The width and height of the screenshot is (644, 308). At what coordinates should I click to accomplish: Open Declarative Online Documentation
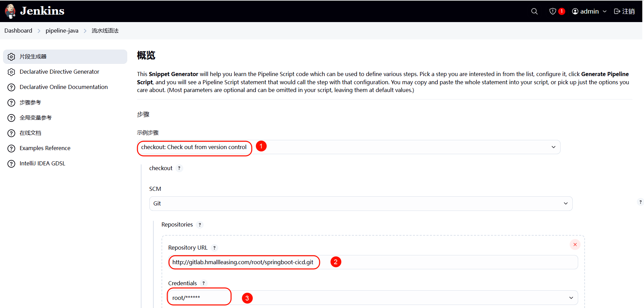tap(63, 87)
